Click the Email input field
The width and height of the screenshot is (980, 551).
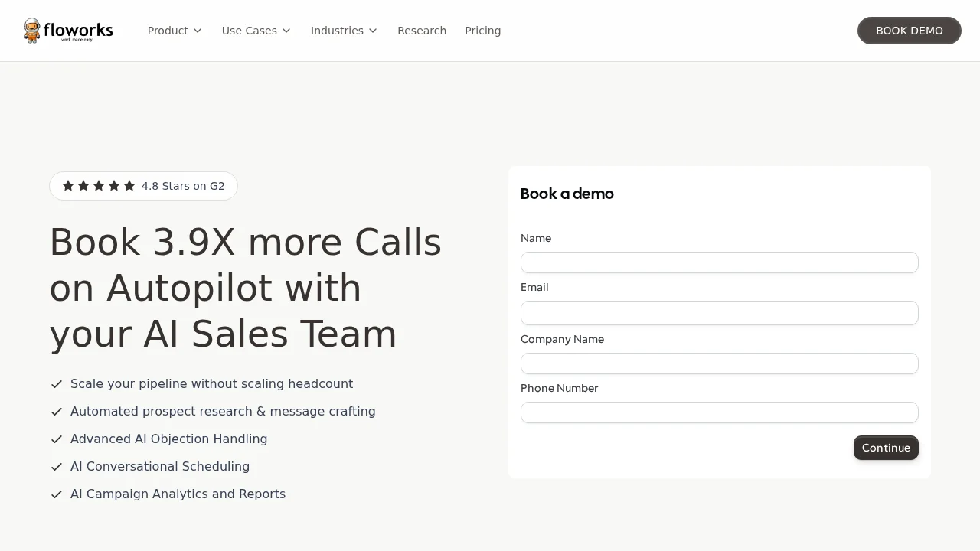pyautogui.click(x=720, y=313)
